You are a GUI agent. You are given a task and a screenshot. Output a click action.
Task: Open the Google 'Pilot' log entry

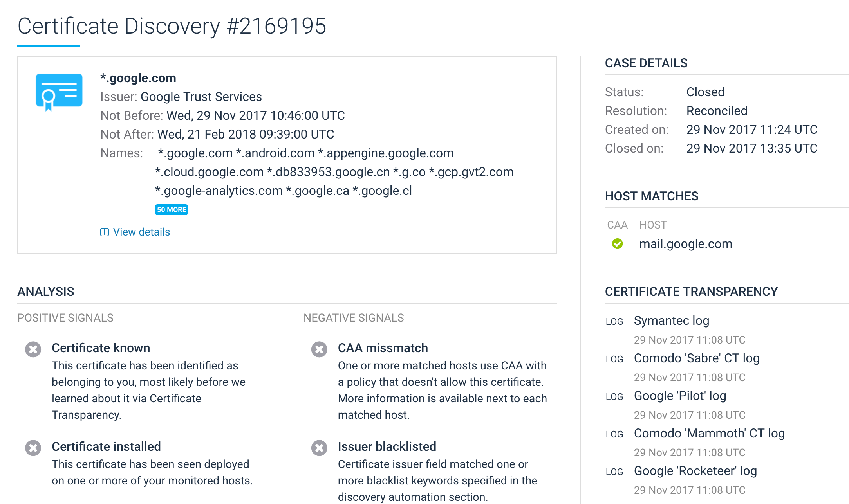(680, 396)
